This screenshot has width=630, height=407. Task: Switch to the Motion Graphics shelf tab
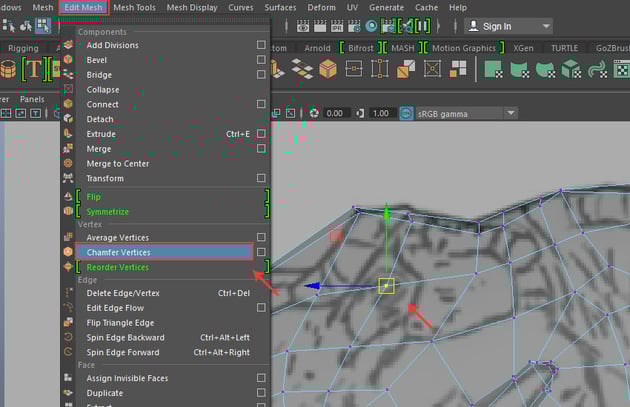coord(464,48)
